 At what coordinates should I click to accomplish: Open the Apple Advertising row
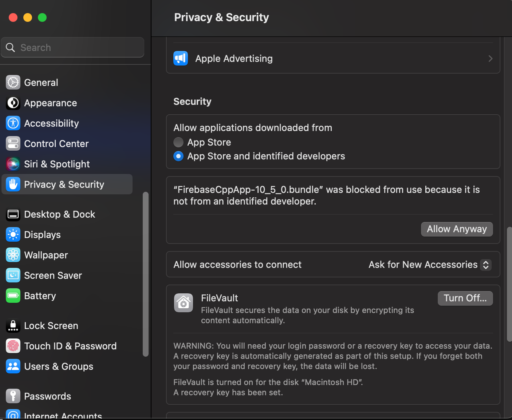point(333,59)
